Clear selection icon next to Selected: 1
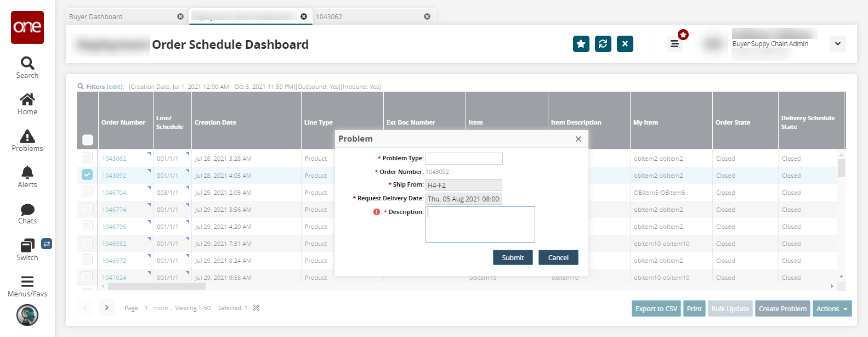Image resolution: width=868 pixels, height=337 pixels. click(256, 308)
